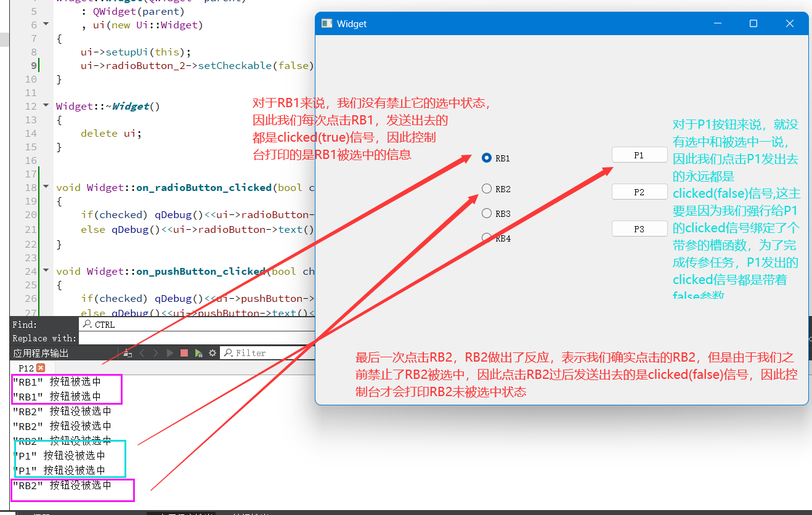Collapse on_radioButton_clicked fold at line 18

coord(46,187)
